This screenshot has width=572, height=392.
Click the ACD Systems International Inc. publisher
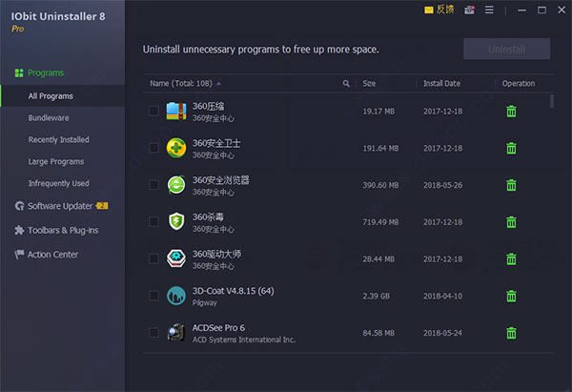click(244, 340)
